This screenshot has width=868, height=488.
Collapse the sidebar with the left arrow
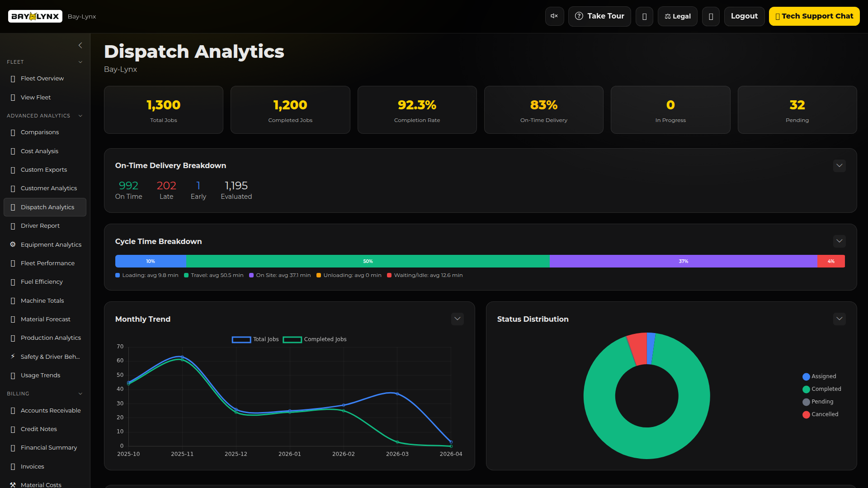click(80, 45)
